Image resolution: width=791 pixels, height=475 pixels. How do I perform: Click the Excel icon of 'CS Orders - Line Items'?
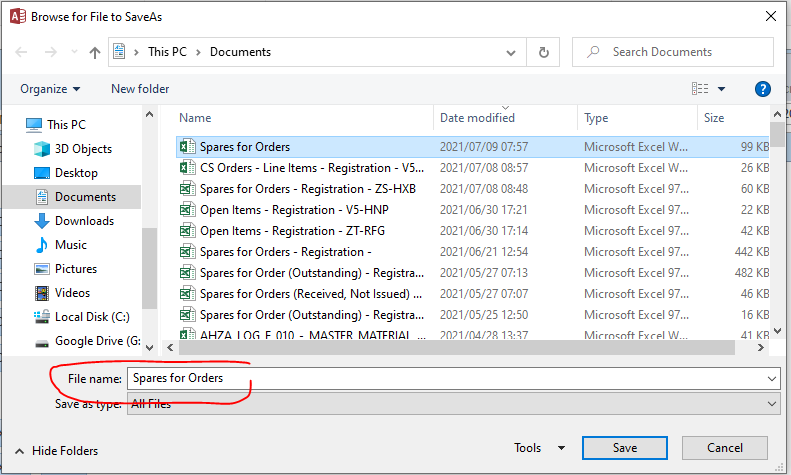tap(186, 168)
